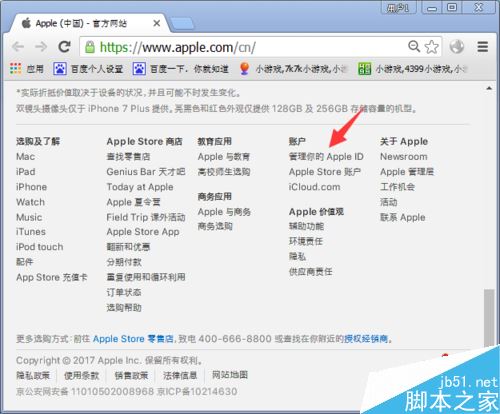Open the 翻新和优惠 link
Screen dimensions: 500x414
(x=128, y=247)
